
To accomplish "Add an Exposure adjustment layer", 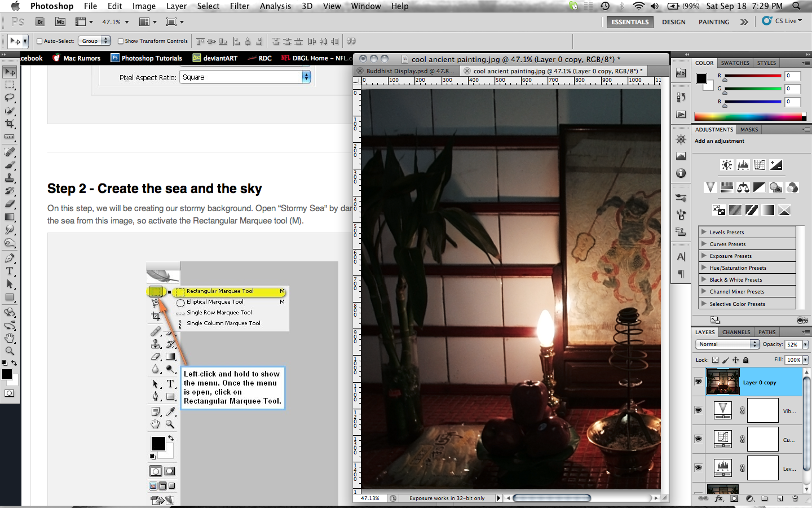I will [776, 165].
